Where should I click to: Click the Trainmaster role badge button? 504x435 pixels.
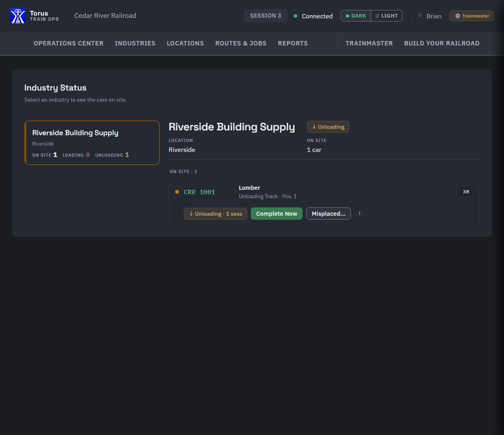(x=472, y=16)
